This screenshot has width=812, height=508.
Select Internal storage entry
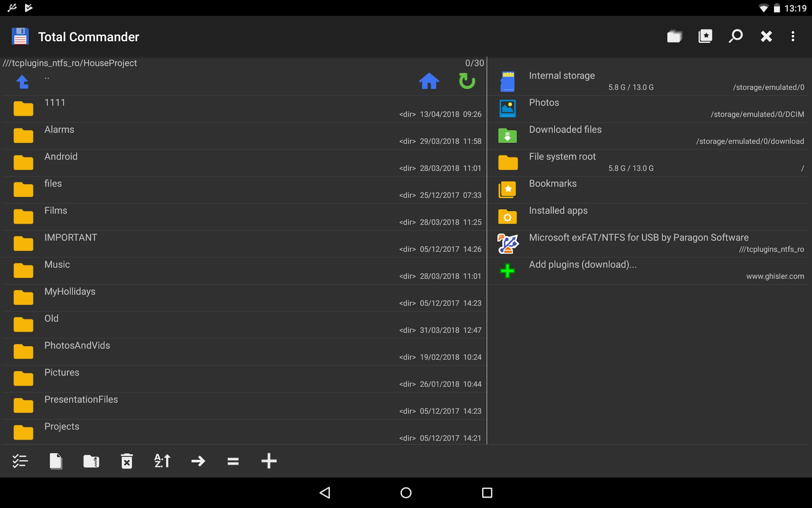click(x=649, y=81)
